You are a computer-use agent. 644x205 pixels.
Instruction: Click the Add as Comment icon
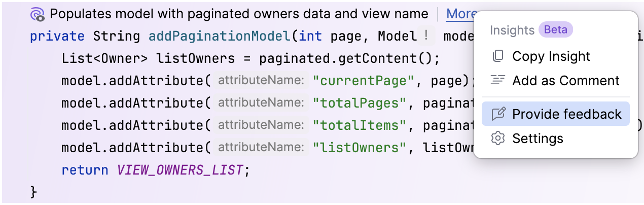coord(498,80)
